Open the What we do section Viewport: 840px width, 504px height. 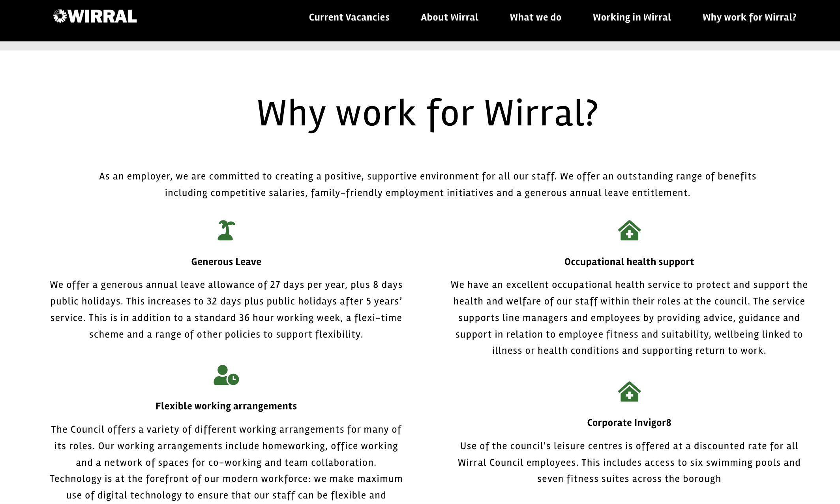535,17
